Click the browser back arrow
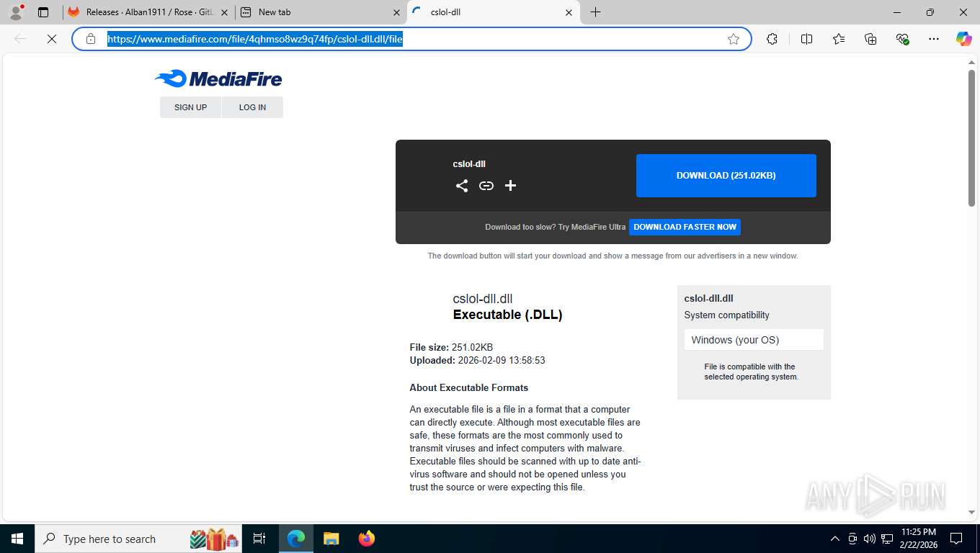The width and height of the screenshot is (980, 553). click(20, 39)
